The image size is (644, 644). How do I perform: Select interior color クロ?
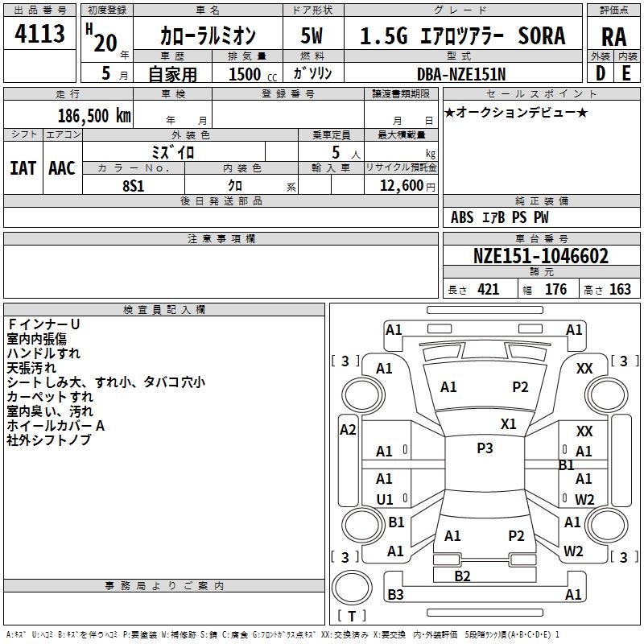tap(235, 186)
